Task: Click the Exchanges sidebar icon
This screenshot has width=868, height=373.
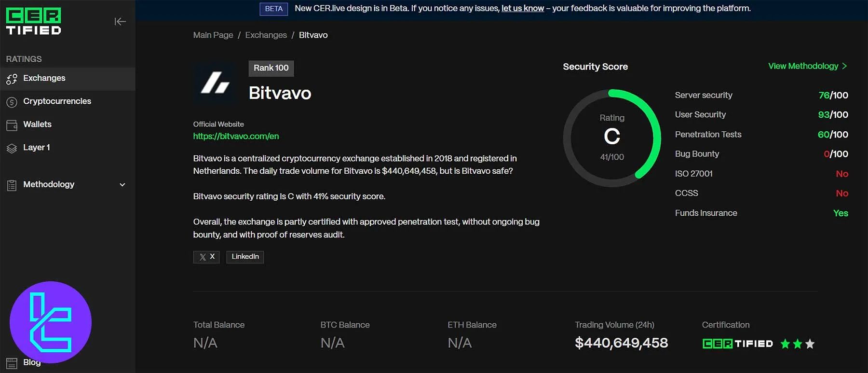Action: (12, 79)
